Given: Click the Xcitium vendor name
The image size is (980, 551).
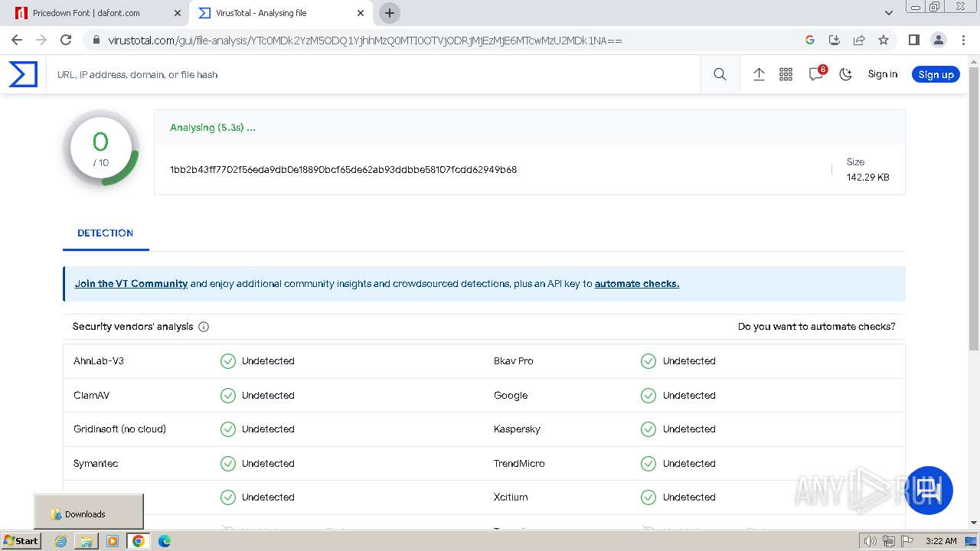Looking at the screenshot, I should (x=511, y=497).
